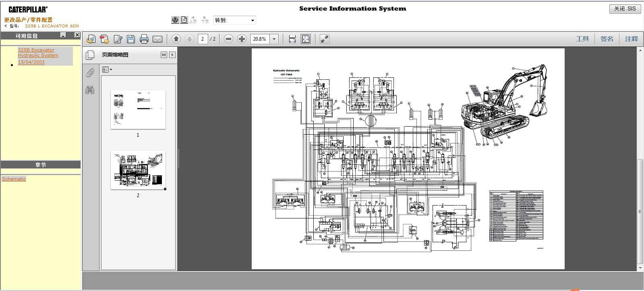Zoom in with the plus button
Image resolution: width=644 pixels, height=291 pixels.
pyautogui.click(x=242, y=39)
